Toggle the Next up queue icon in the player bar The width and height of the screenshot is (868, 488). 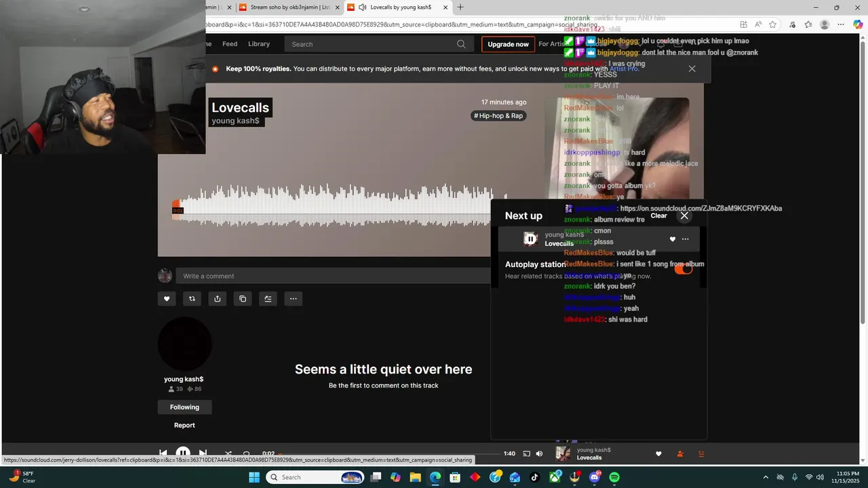click(x=702, y=454)
